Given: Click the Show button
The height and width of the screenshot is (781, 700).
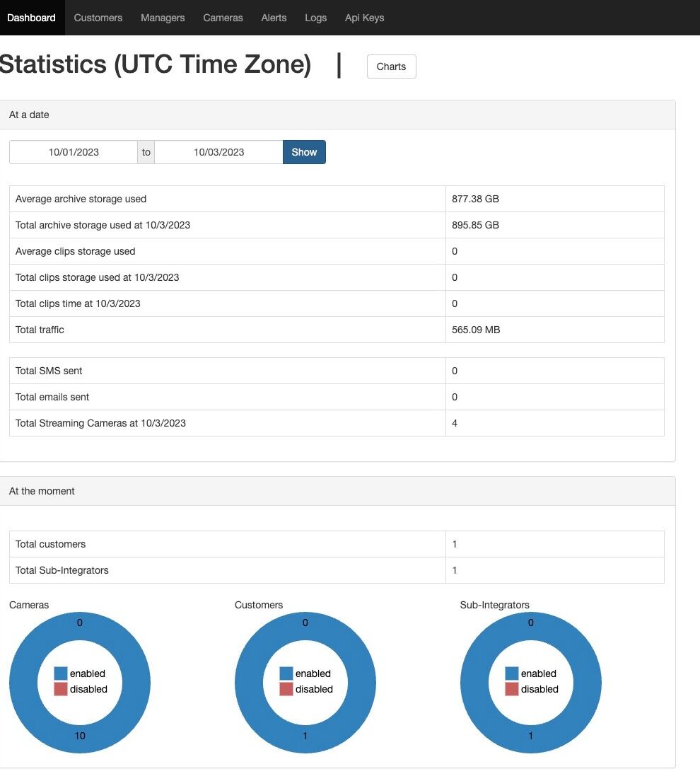Looking at the screenshot, I should (304, 152).
